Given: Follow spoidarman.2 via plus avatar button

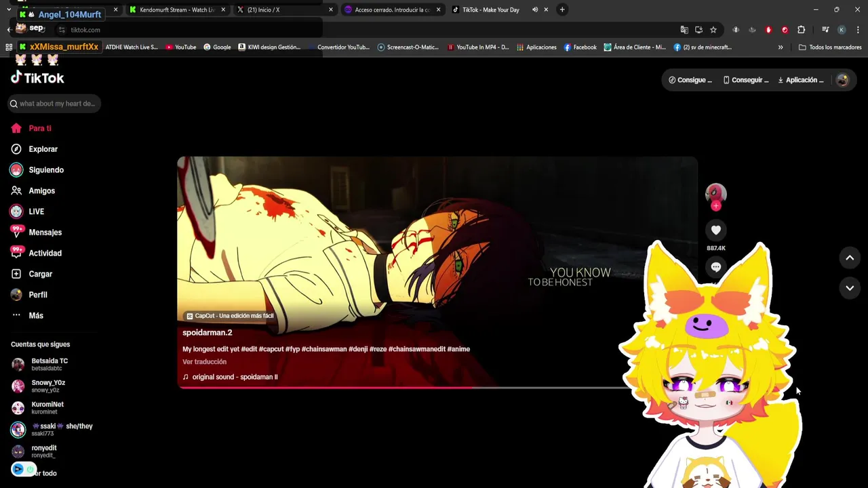Looking at the screenshot, I should [716, 206].
